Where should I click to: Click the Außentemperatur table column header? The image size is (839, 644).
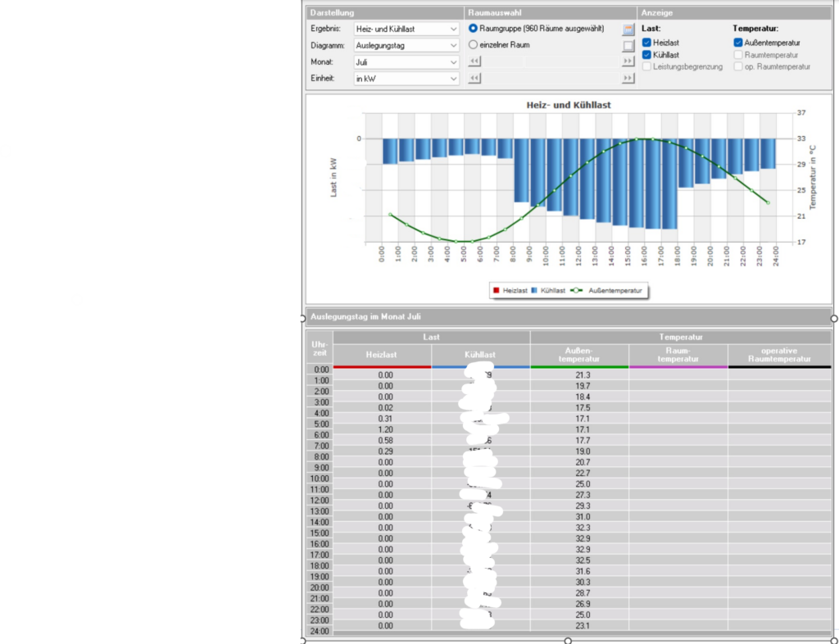click(579, 355)
